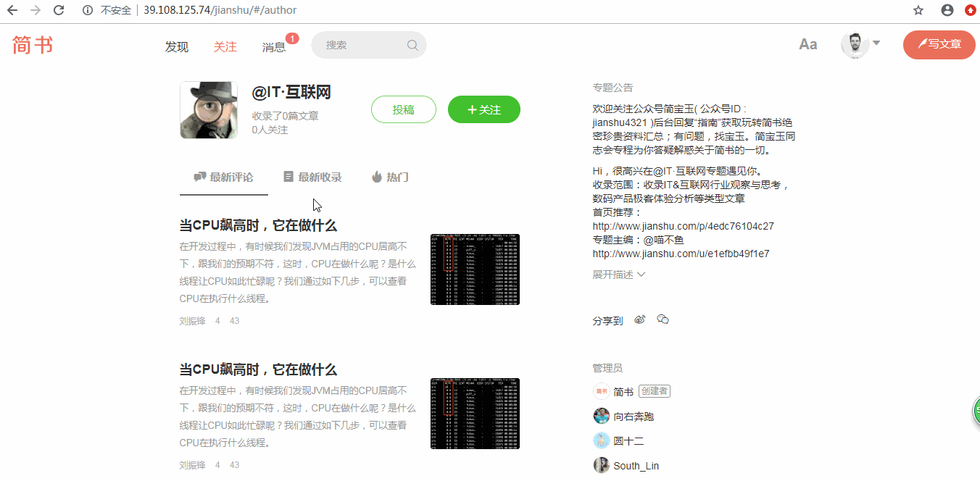
Task: Go back with the browser back arrow
Action: (x=12, y=10)
